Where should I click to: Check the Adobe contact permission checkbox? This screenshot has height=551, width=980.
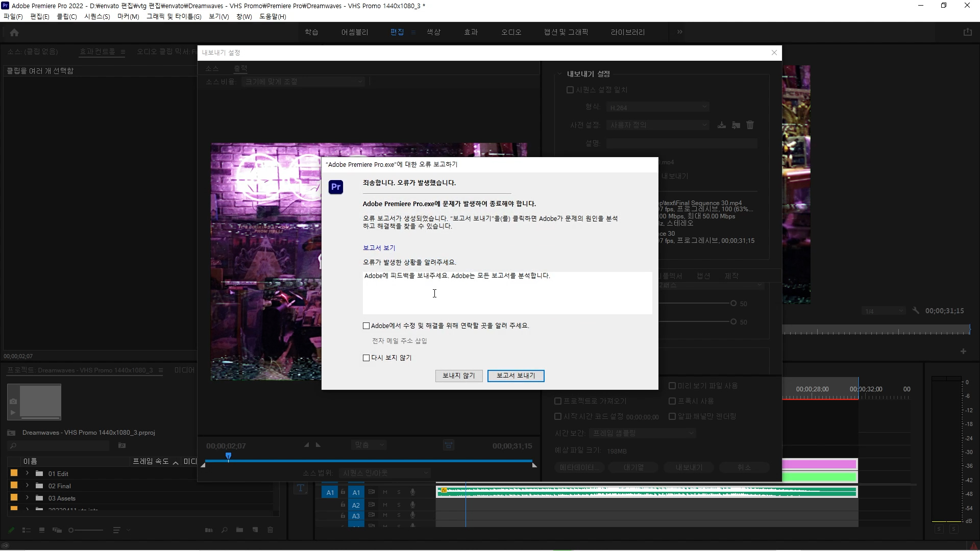tap(366, 326)
